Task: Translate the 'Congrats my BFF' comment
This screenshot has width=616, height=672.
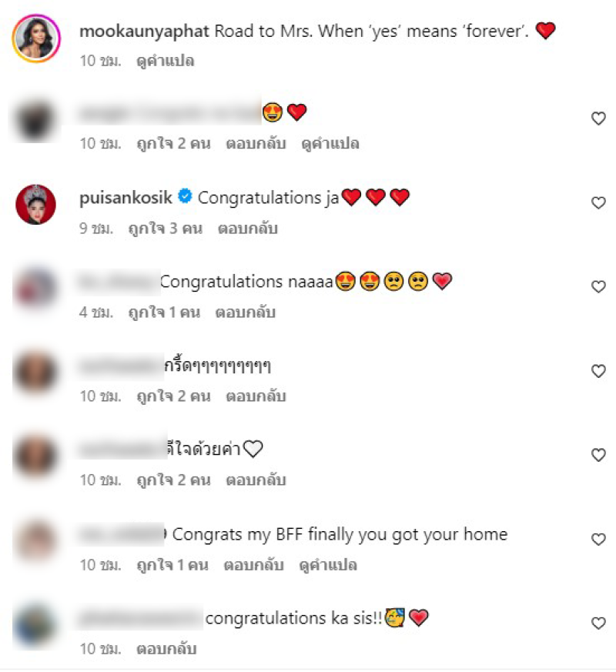Action: click(328, 565)
